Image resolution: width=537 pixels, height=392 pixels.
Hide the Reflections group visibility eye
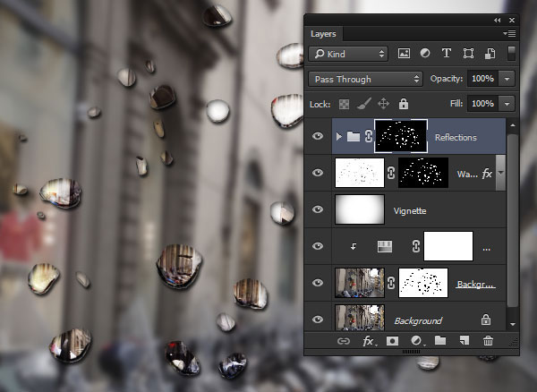(x=318, y=137)
